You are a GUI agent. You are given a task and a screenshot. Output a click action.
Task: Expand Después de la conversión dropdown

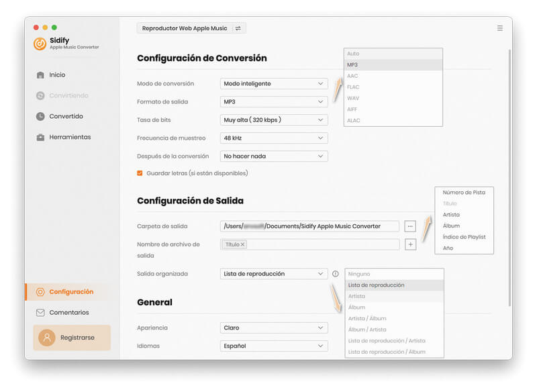click(274, 156)
